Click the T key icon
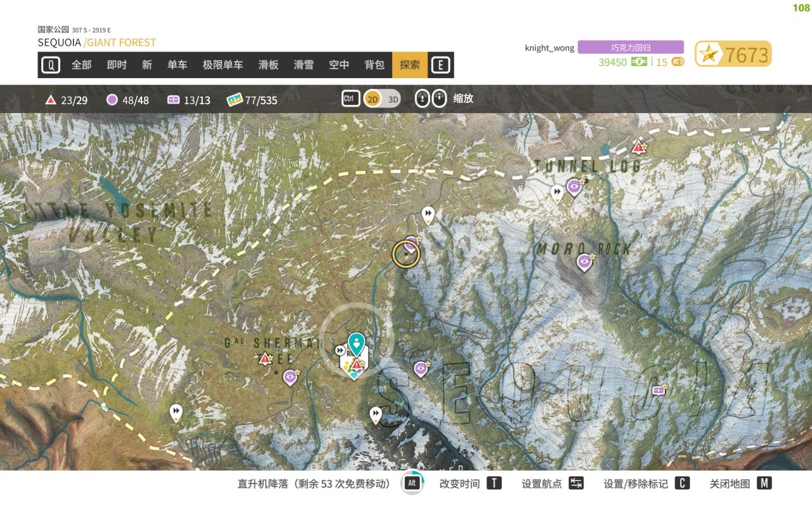 494,483
